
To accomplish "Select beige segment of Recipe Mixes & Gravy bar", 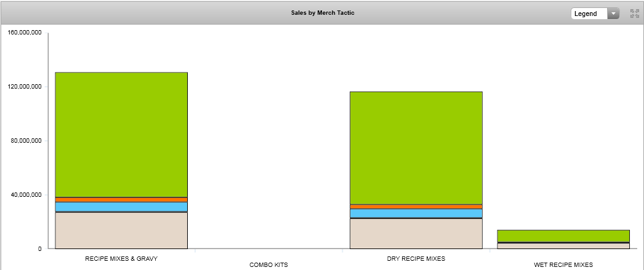I will [121, 231].
